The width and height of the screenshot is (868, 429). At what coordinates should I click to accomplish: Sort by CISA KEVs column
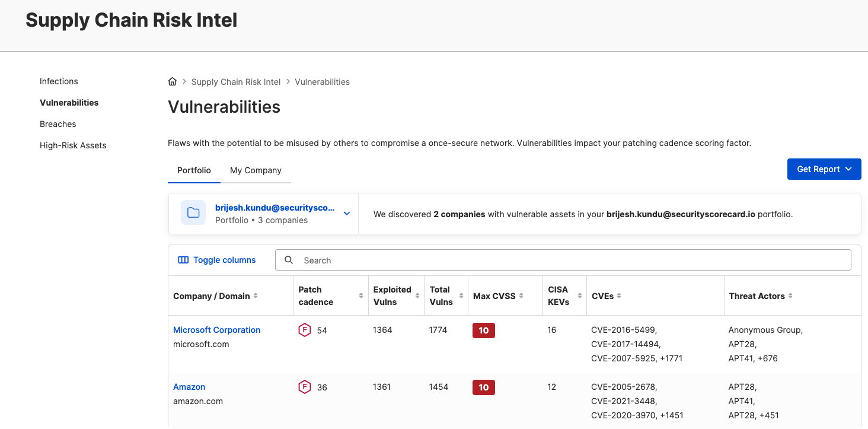pos(579,296)
